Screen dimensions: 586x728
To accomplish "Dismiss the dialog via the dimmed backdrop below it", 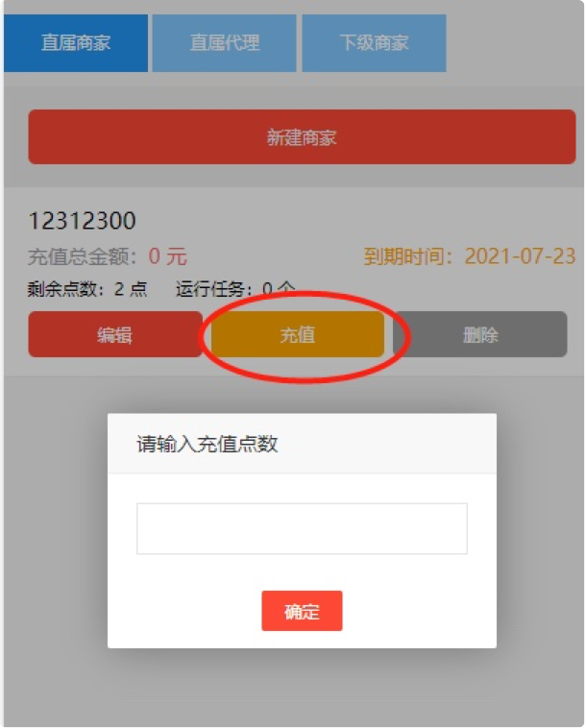I will point(297,687).
